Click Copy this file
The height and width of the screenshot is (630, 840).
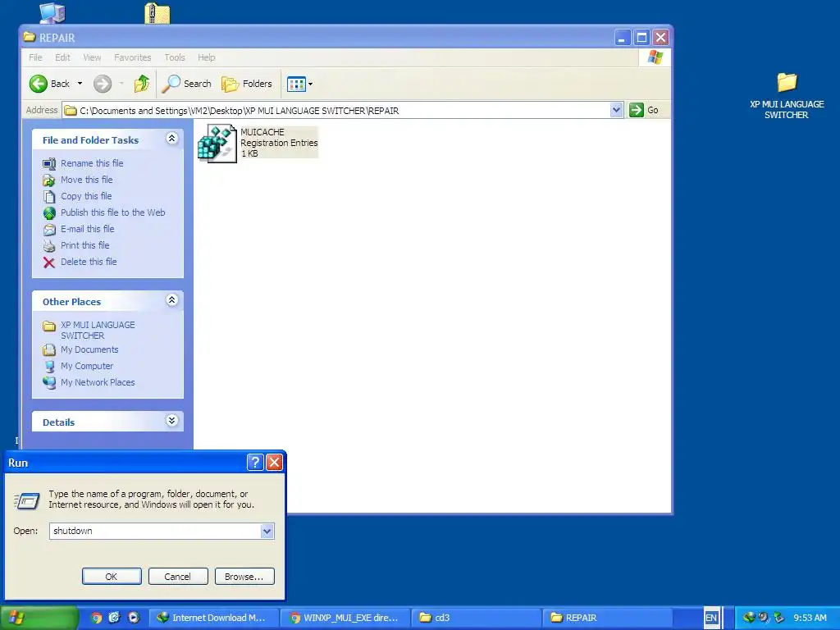86,196
